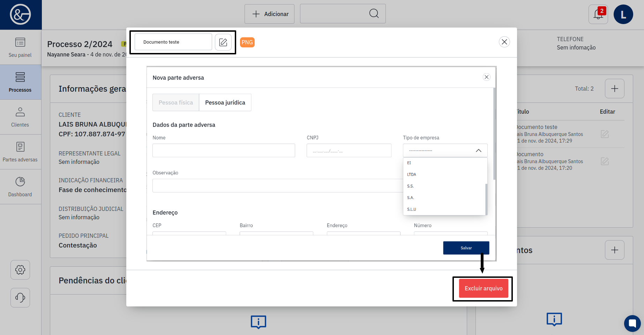
Task: Click the Fase de conhecimento text
Action: [x=92, y=190]
